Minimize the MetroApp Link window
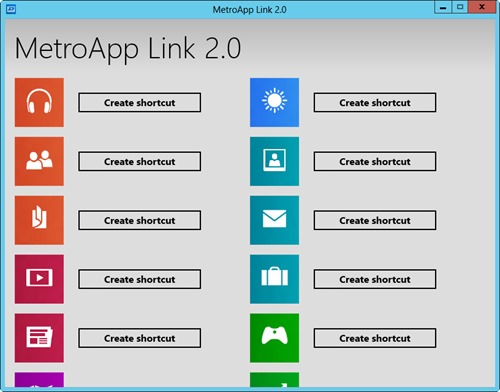The image size is (500, 392). [x=443, y=7]
